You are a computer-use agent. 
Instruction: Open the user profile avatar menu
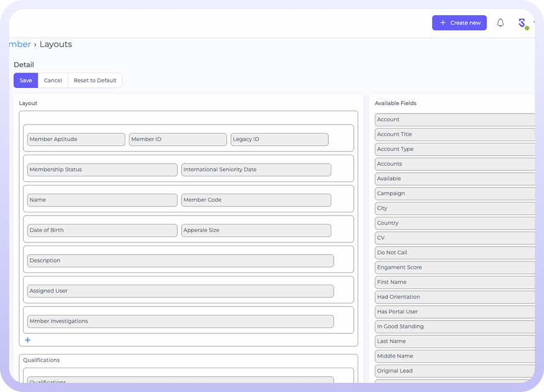tap(522, 23)
